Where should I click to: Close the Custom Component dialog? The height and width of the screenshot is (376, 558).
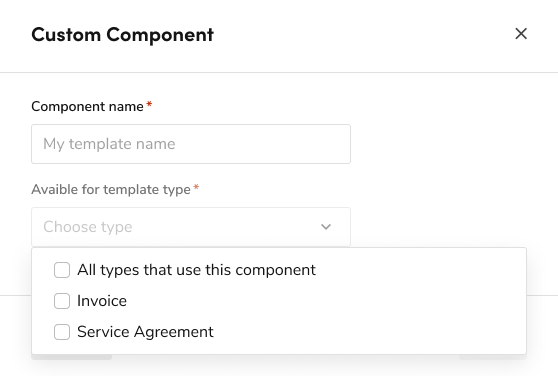pyautogui.click(x=521, y=34)
